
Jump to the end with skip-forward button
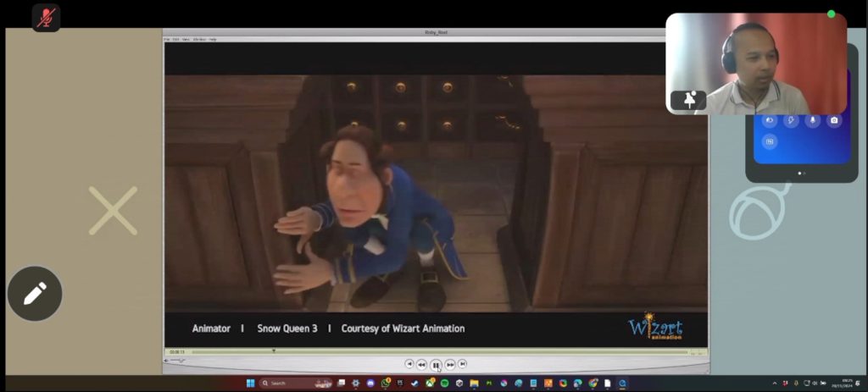[x=462, y=364]
